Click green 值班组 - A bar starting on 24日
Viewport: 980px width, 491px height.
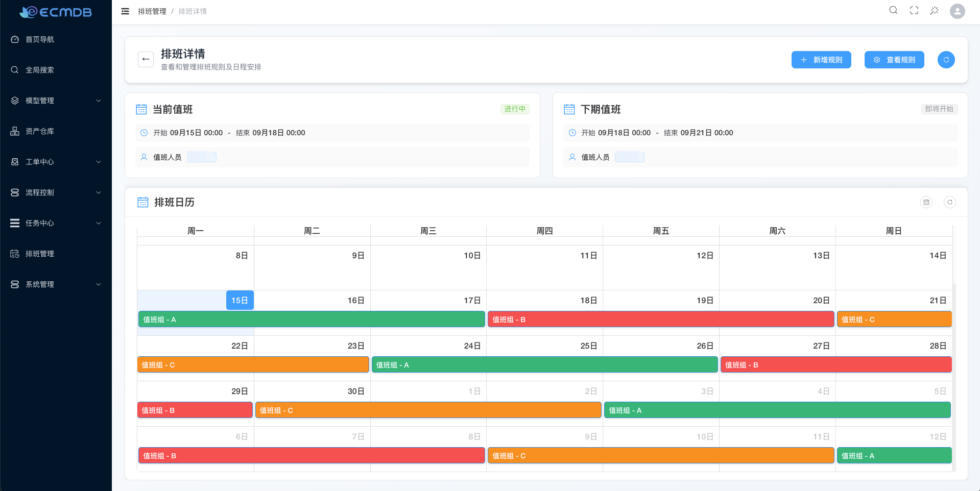click(545, 364)
